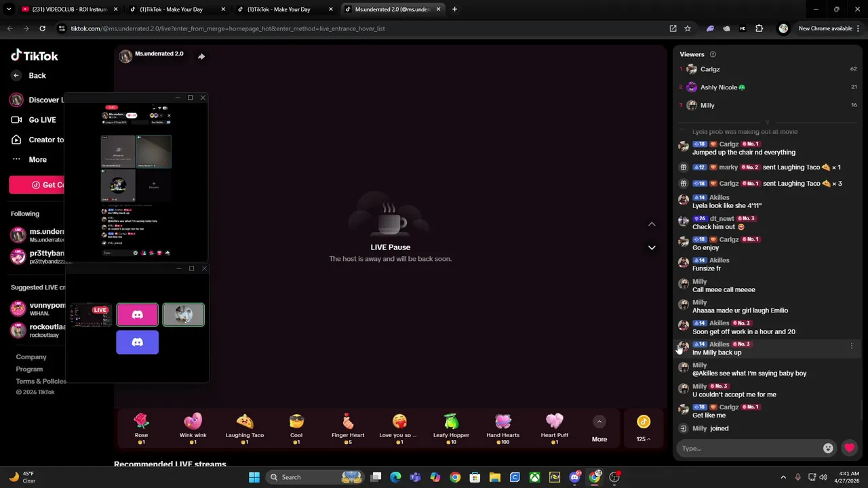Screen dimensions: 868x488
Task: Send the Heart Puff gift
Action: tap(555, 428)
